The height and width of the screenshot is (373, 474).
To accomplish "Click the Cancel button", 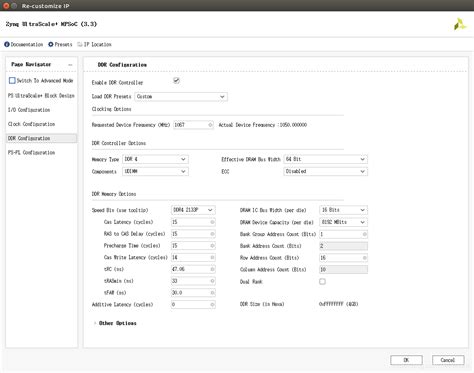I will (448, 360).
